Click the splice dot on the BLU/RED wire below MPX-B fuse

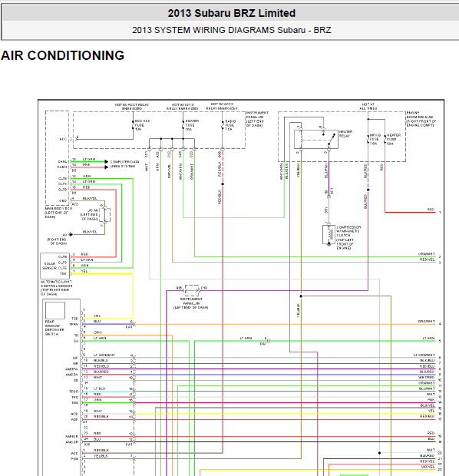[368, 190]
